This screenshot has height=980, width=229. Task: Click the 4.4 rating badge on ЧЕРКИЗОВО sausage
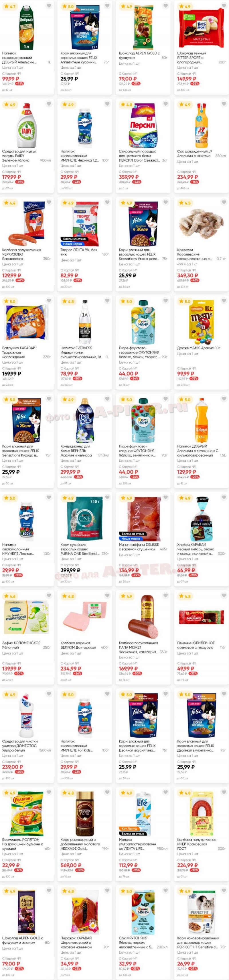(x=9, y=203)
